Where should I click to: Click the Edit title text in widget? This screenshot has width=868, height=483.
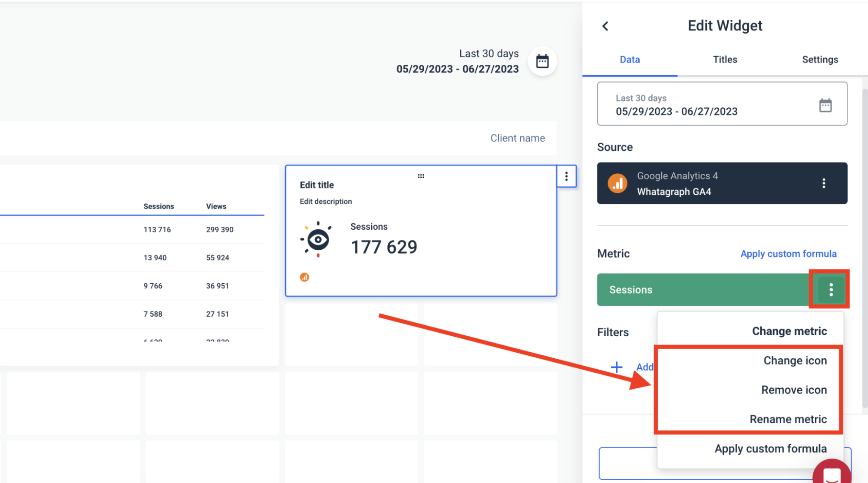click(317, 185)
